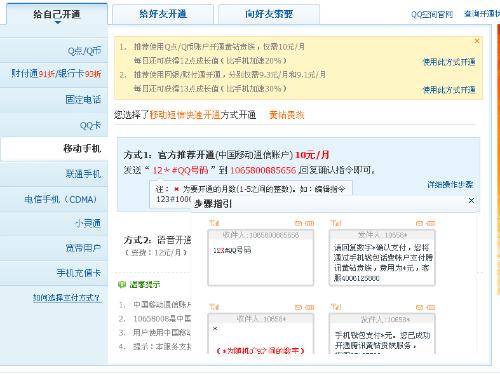Click the first step phone screenshot 收件人:1065800885656
The image size is (500, 374).
[x=261, y=257]
